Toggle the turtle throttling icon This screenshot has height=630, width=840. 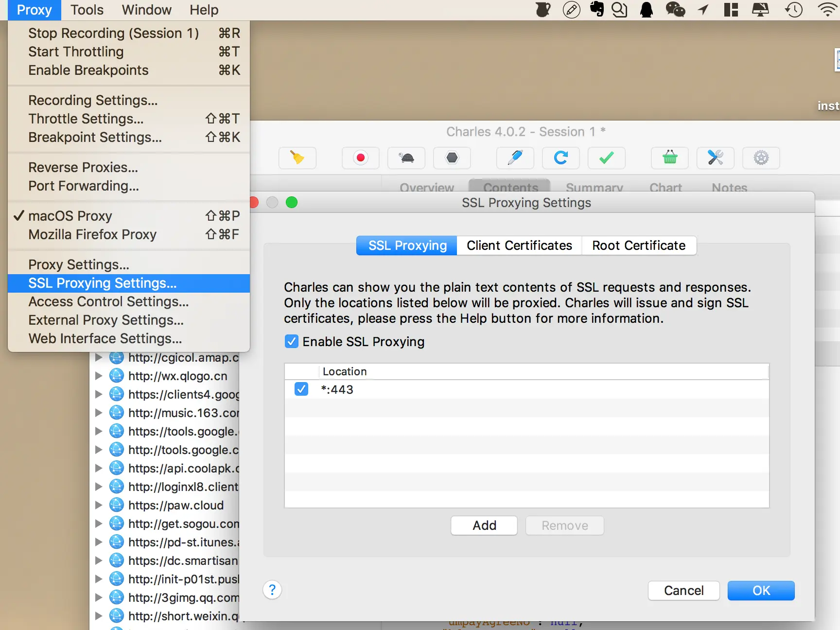pos(406,158)
